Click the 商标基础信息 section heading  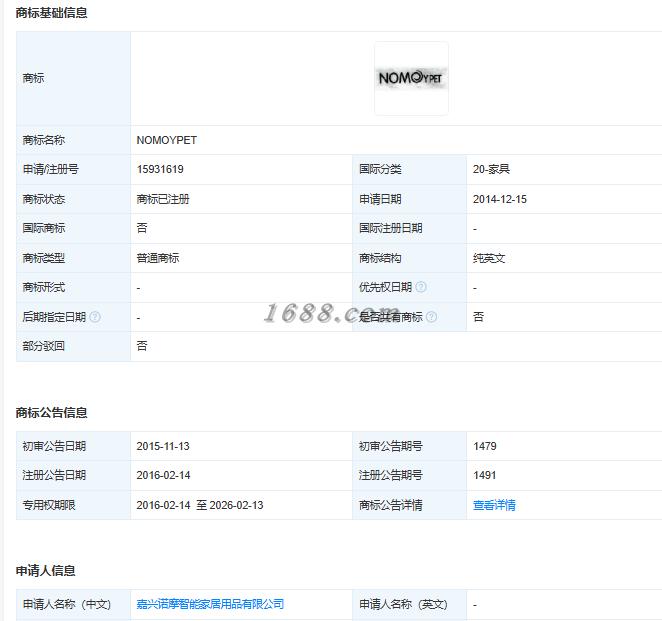pyautogui.click(x=51, y=13)
